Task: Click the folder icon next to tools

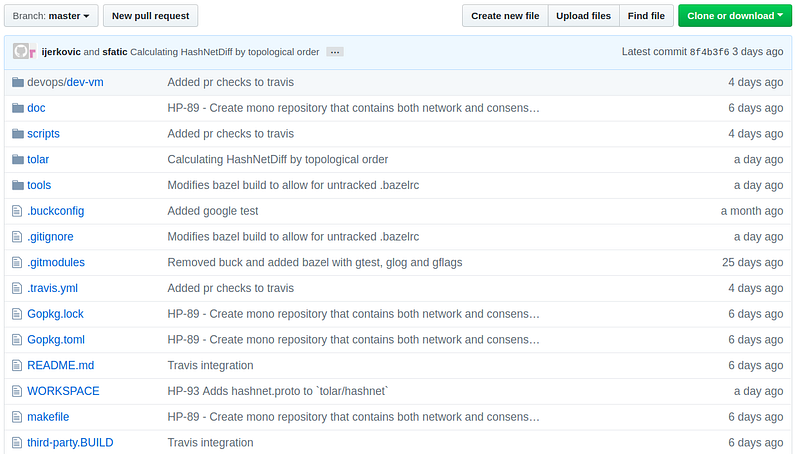Action: click(x=17, y=185)
